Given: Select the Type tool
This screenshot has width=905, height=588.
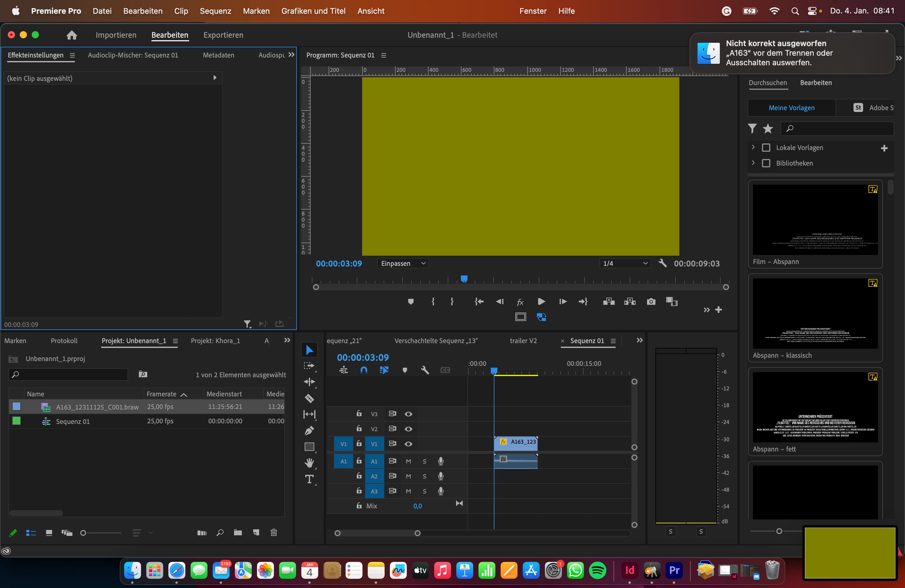Looking at the screenshot, I should (309, 479).
